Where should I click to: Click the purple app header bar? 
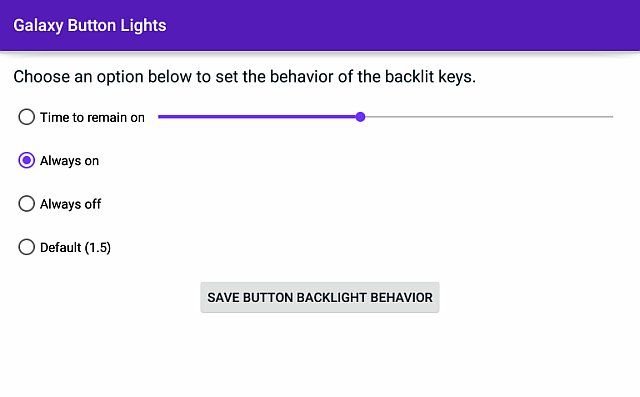point(320,25)
